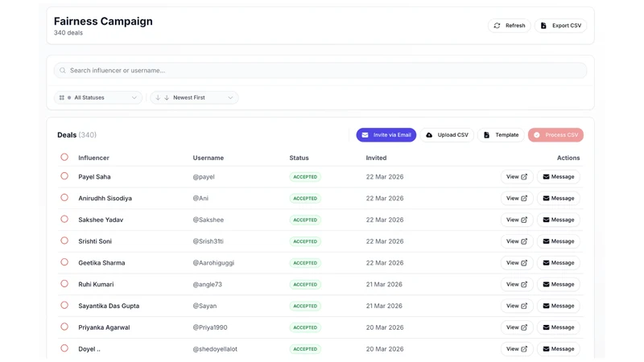View Srishti Soni's deal
The height and width of the screenshot is (362, 644).
coord(517,241)
